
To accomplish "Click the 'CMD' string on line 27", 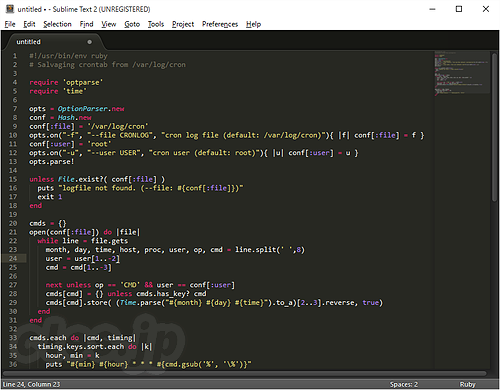I will click(130, 285).
